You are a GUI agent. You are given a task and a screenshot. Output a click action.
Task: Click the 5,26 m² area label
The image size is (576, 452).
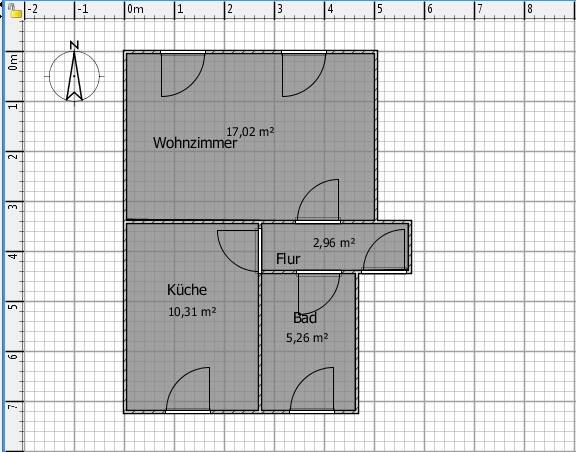click(307, 337)
